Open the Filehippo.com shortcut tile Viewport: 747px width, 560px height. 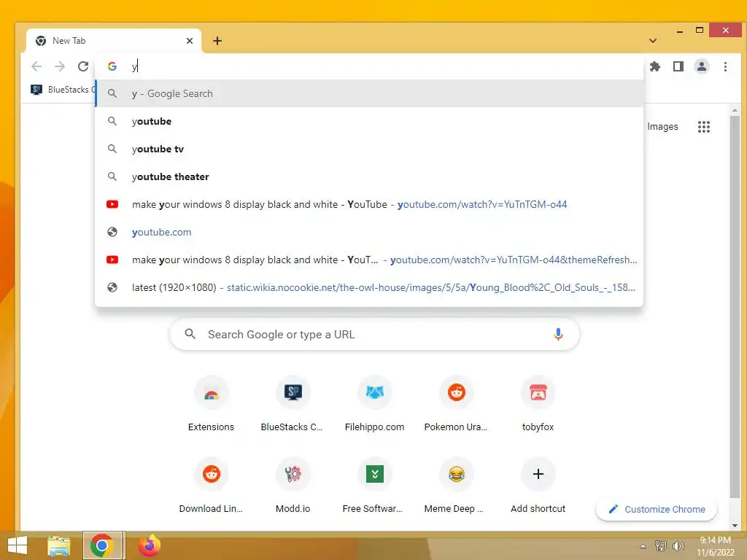[374, 404]
